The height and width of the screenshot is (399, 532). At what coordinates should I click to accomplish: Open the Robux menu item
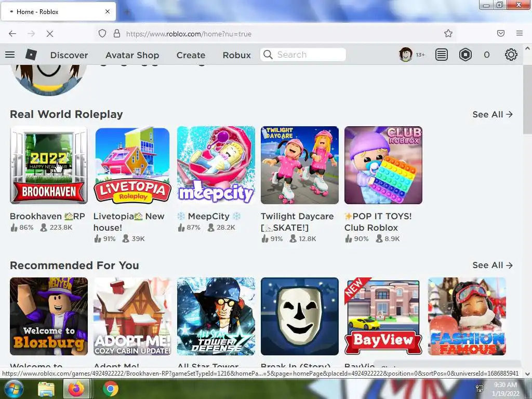pos(237,55)
